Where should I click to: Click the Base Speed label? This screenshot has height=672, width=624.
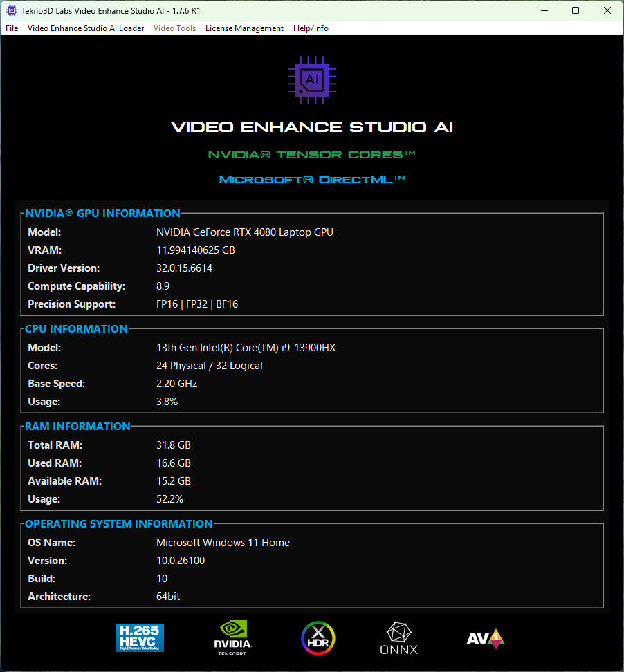point(56,384)
